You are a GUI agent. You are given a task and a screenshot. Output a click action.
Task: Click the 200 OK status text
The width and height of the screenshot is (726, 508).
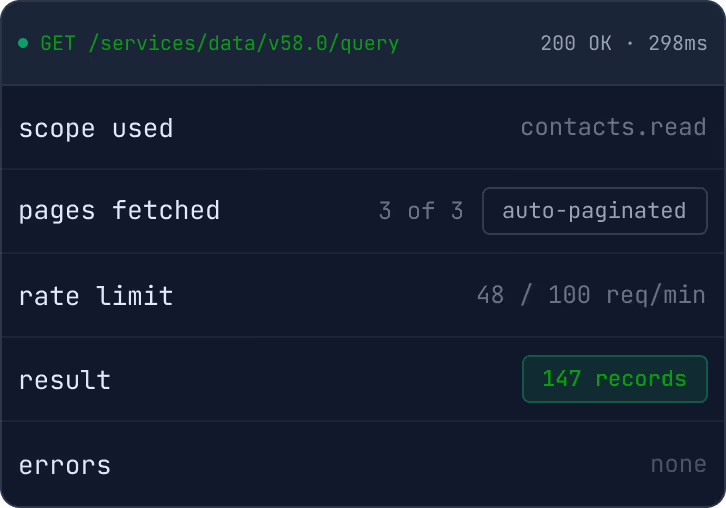click(576, 44)
